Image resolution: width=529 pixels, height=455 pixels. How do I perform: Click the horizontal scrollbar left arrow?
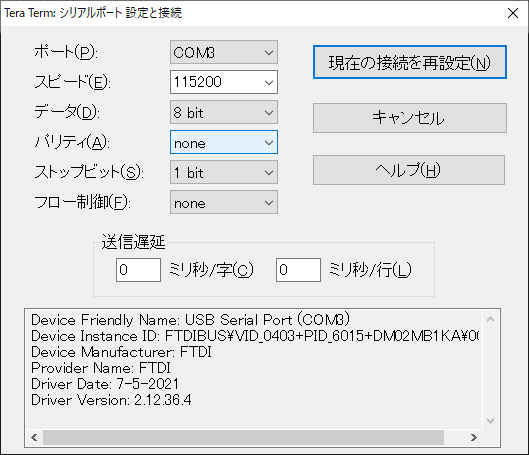(x=34, y=437)
